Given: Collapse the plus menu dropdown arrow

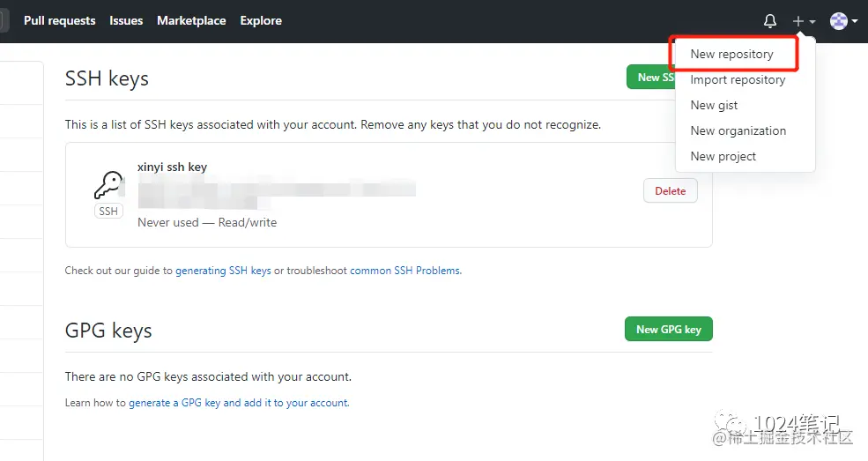Looking at the screenshot, I should [x=812, y=21].
